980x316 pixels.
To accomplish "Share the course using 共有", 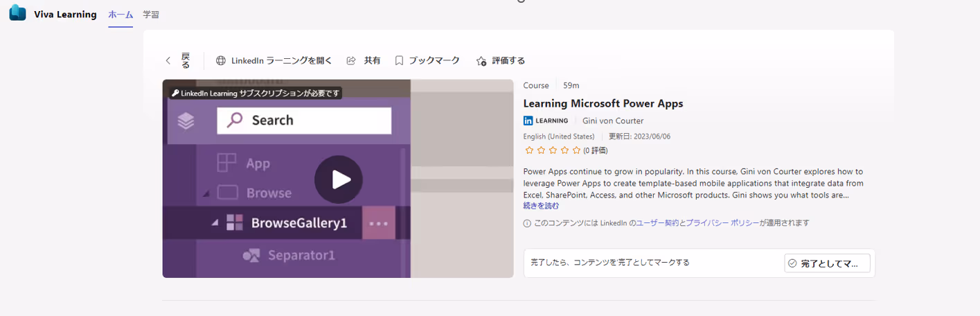I will [x=373, y=61].
